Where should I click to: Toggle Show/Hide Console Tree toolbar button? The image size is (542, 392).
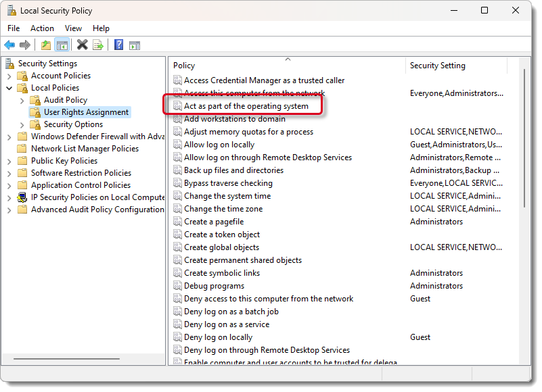pyautogui.click(x=62, y=45)
